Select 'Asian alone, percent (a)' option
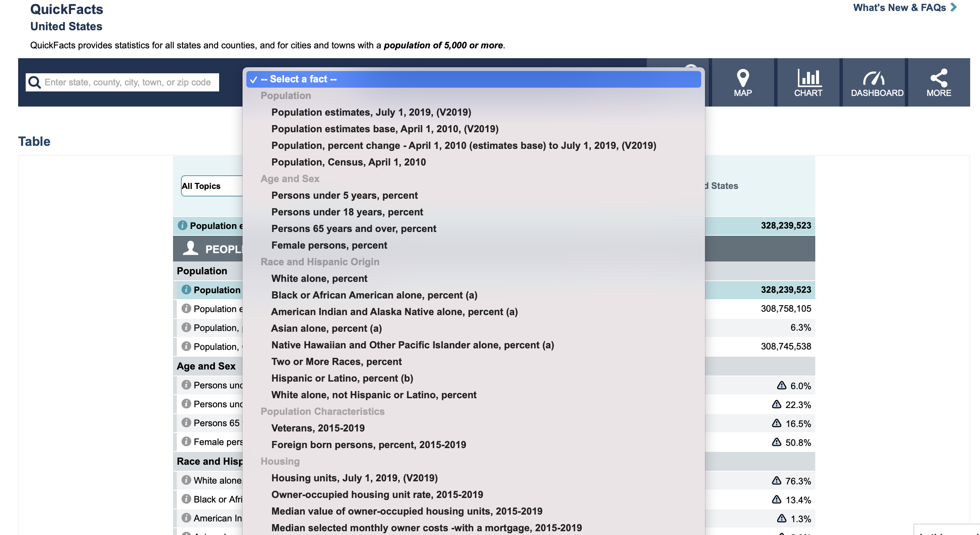The image size is (980, 535). pos(326,328)
